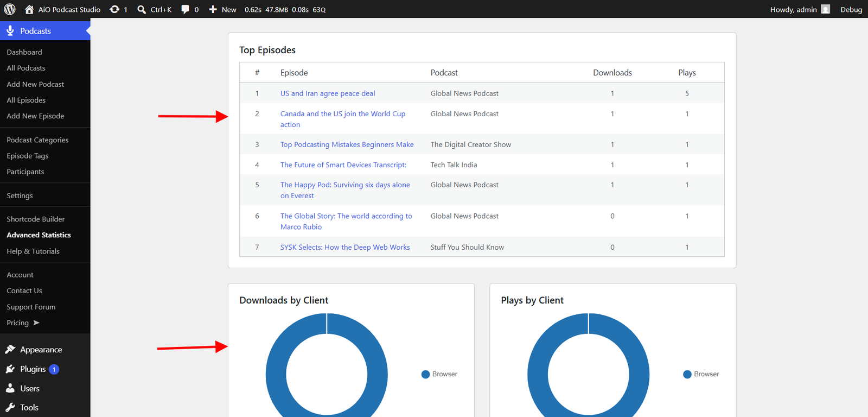
Task: Click the WordPress logo icon
Action: [x=10, y=9]
